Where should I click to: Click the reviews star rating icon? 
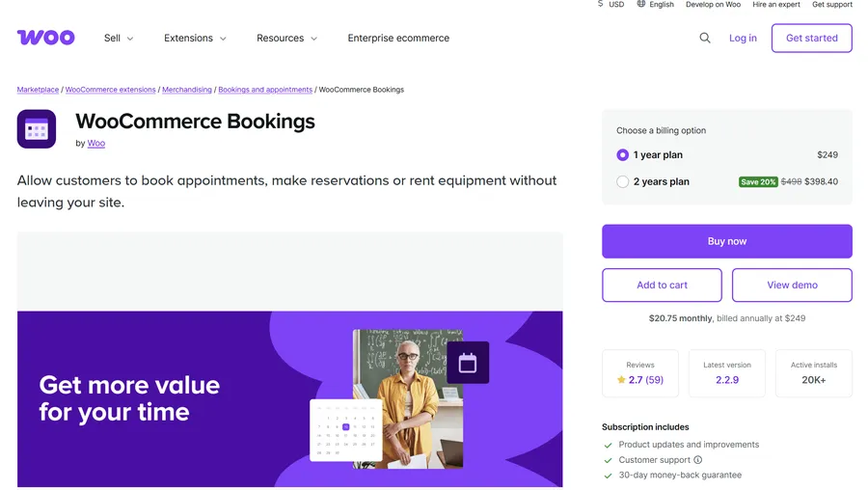tap(621, 380)
